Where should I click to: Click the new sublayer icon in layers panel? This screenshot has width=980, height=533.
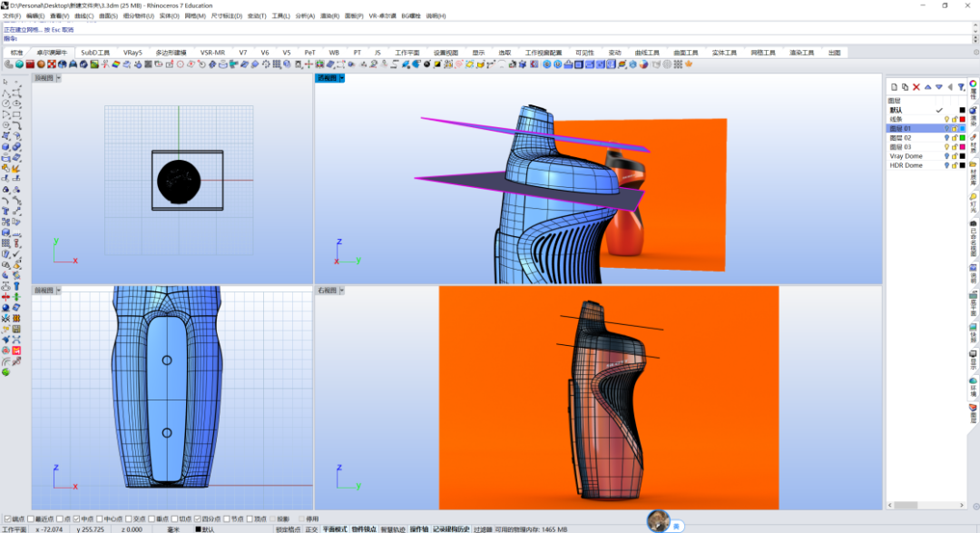905,87
